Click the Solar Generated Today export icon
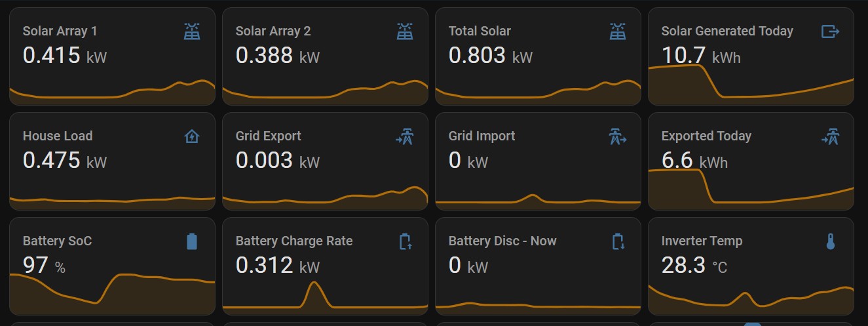The width and height of the screenshot is (868, 326). click(830, 31)
